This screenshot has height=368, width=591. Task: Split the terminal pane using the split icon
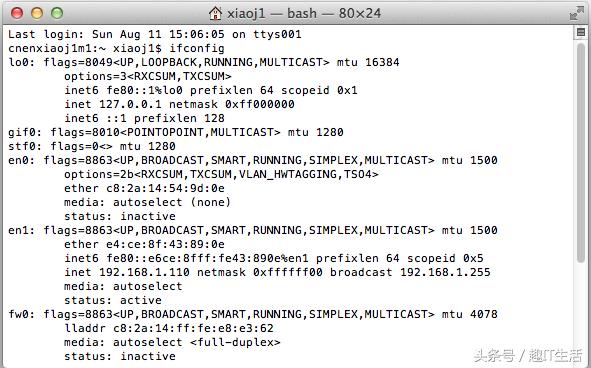tap(581, 32)
